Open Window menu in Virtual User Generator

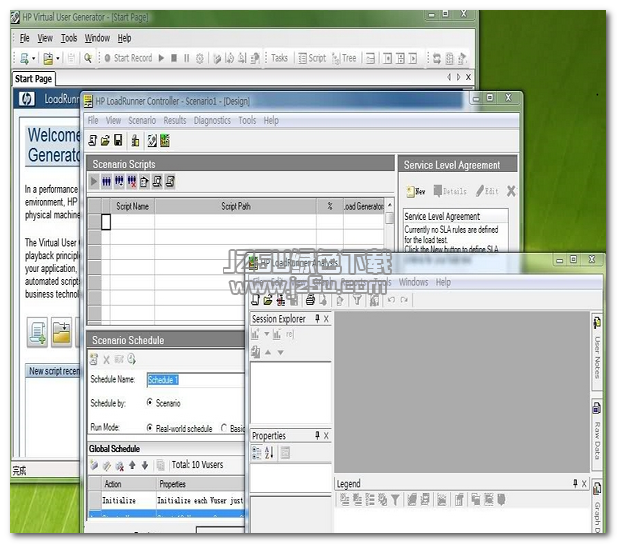click(x=97, y=38)
